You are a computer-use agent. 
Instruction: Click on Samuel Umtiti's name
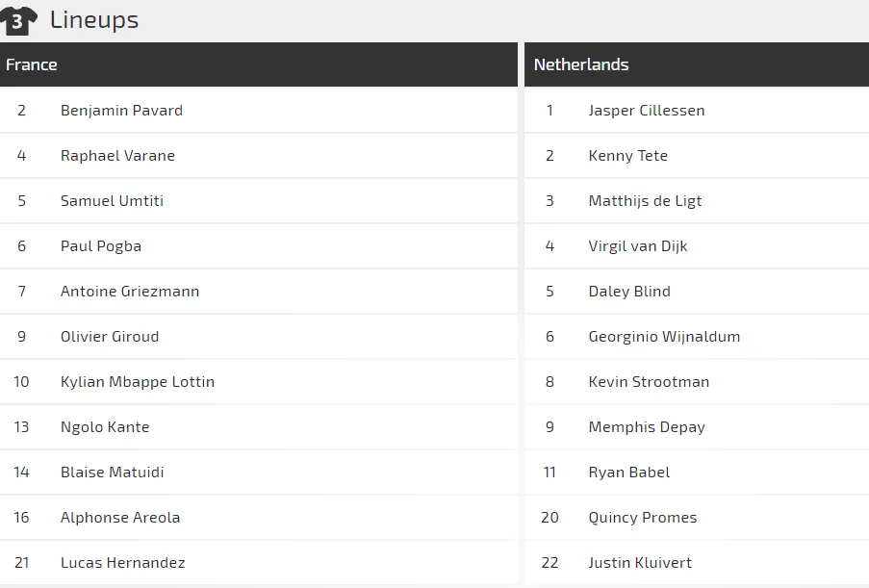click(112, 201)
